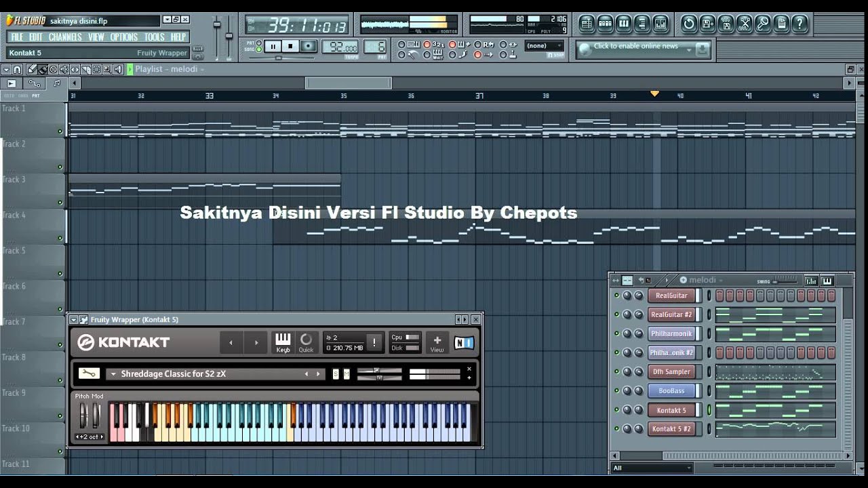Mute the Track 1 green dot

60,131
